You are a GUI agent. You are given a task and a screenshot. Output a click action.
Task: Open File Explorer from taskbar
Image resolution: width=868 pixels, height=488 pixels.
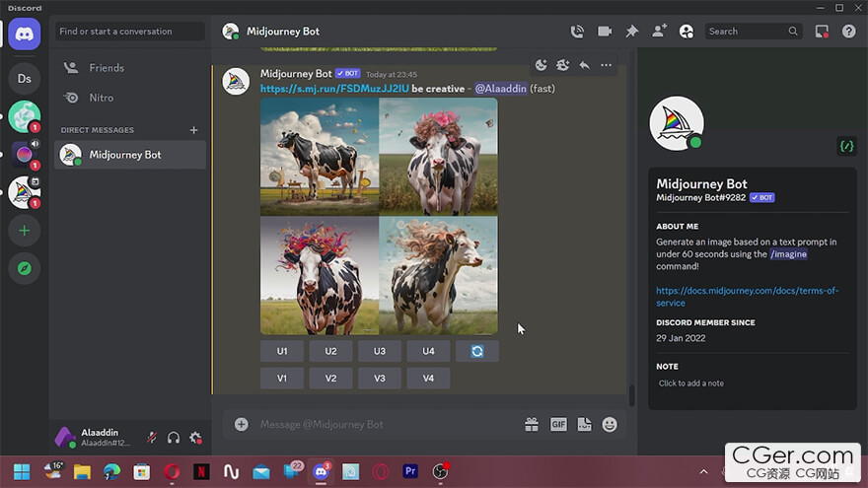pos(82,472)
